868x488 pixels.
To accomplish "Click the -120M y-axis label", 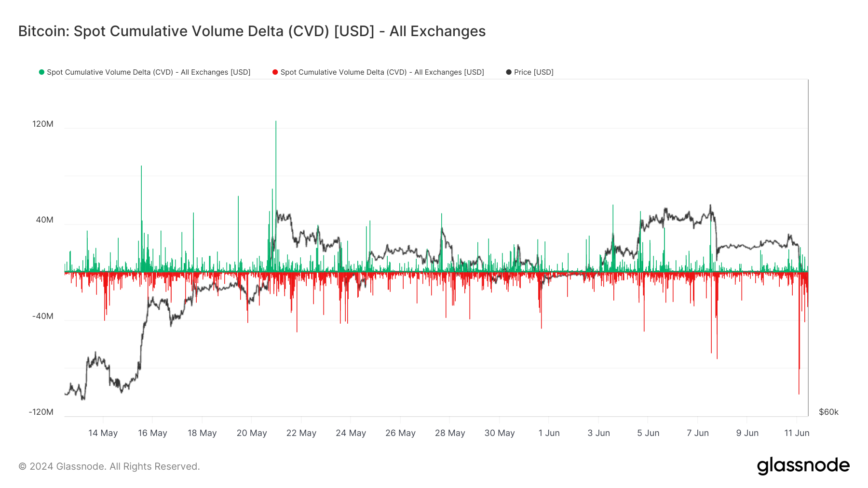I will point(41,412).
